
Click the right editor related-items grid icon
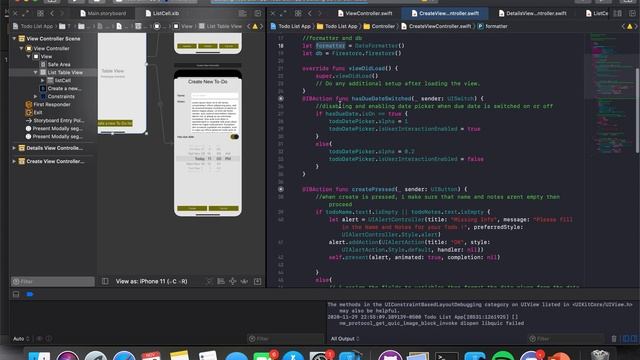(298, 13)
